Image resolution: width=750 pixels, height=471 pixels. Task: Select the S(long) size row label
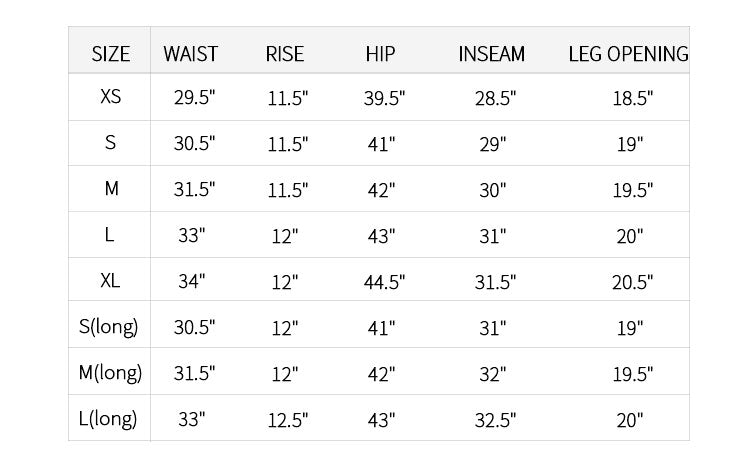pyautogui.click(x=109, y=327)
